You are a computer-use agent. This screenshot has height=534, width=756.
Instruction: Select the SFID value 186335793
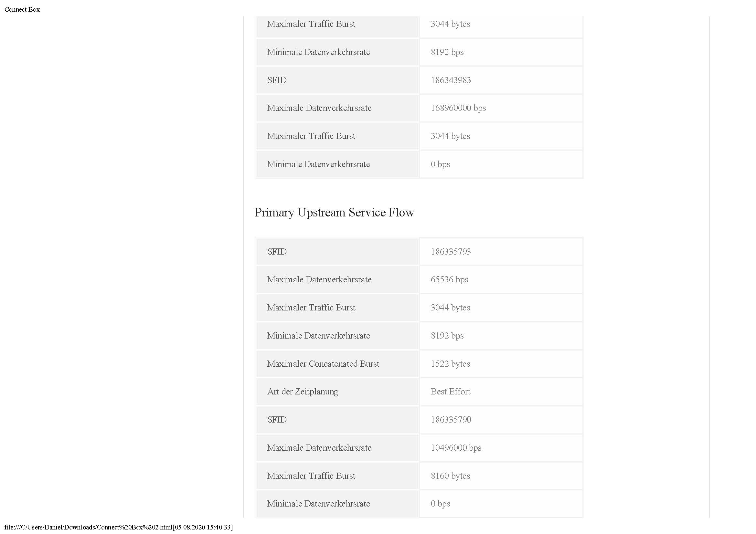pyautogui.click(x=451, y=252)
